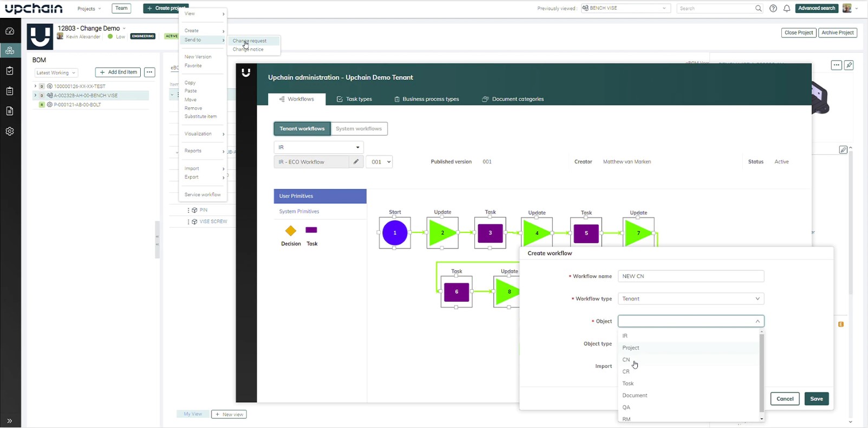The width and height of the screenshot is (868, 428).
Task: Open the 001 version dropdown
Action: (379, 161)
